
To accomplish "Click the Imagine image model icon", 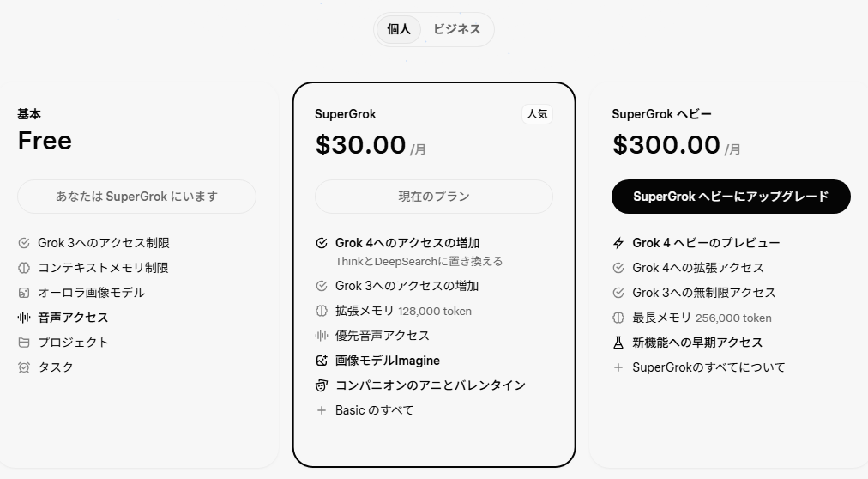I will pos(322,361).
